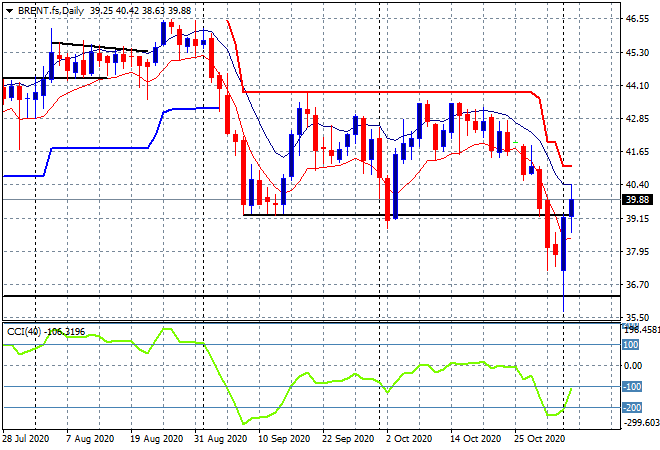Select the 19 Aug 2020 date label
The width and height of the screenshot is (660, 450).
157,439
